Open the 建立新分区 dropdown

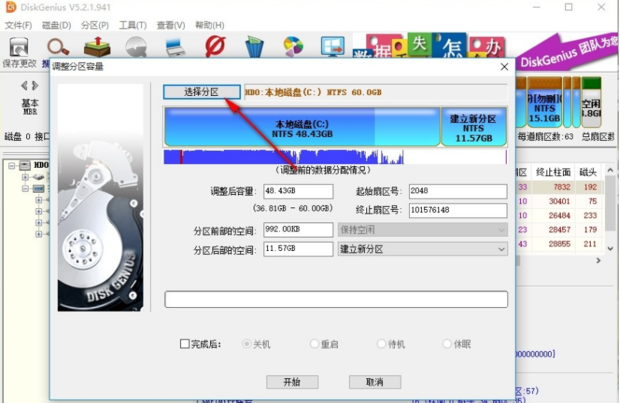[423, 249]
